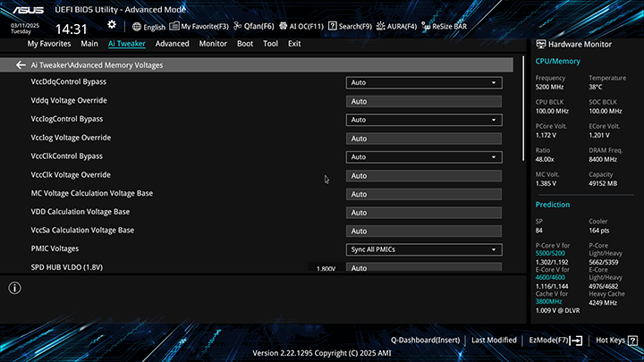Open the VccDdqControl Bypass dropdown
644x362 pixels.
[x=423, y=83]
